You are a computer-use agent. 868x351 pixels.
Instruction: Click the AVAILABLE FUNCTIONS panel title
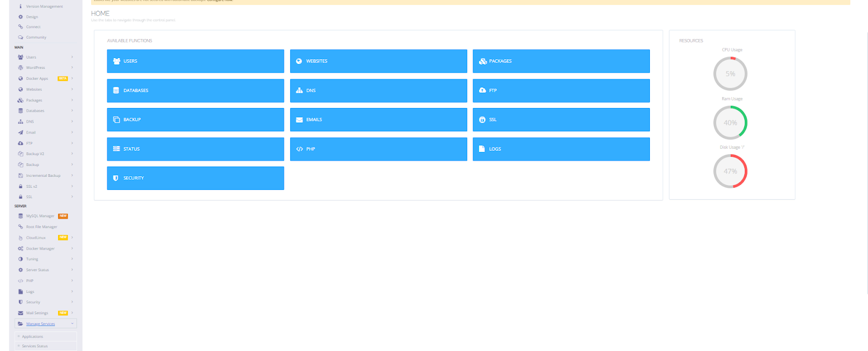(x=130, y=41)
